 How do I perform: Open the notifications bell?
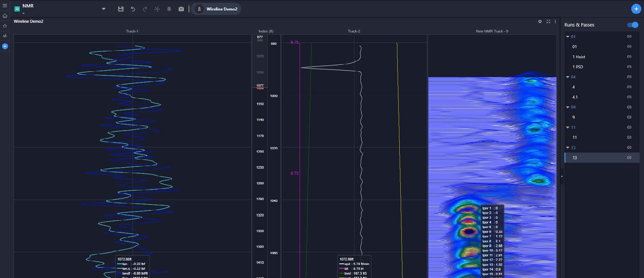169,9
